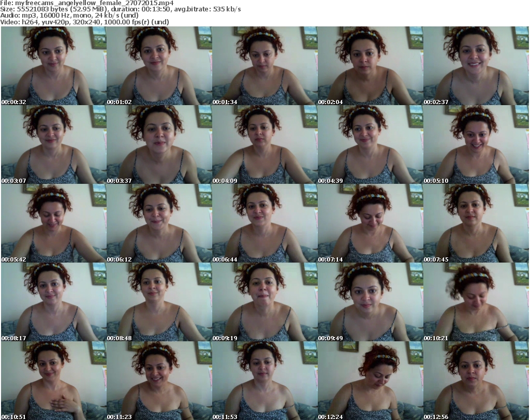Select the thumbnail stamped 00:01:02
This screenshot has width=530, height=420.
(159, 66)
